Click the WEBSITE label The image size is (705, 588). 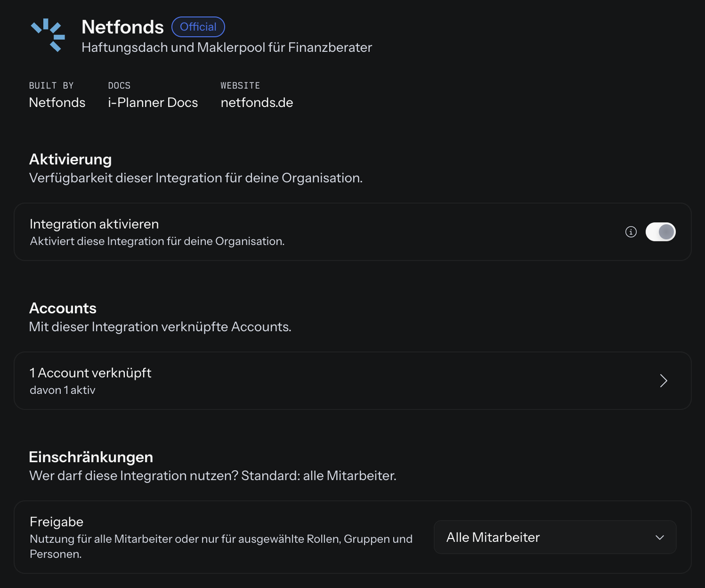tap(240, 86)
